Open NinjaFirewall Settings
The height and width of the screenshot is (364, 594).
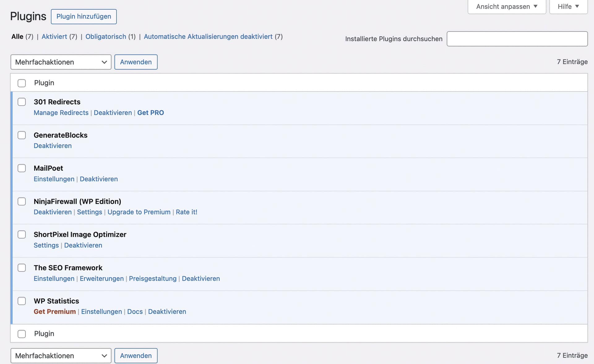[89, 212]
